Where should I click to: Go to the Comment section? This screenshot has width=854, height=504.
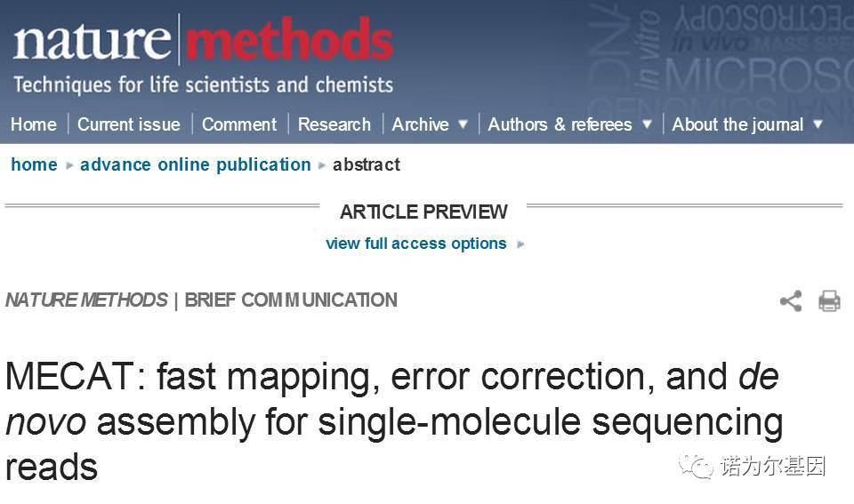239,124
